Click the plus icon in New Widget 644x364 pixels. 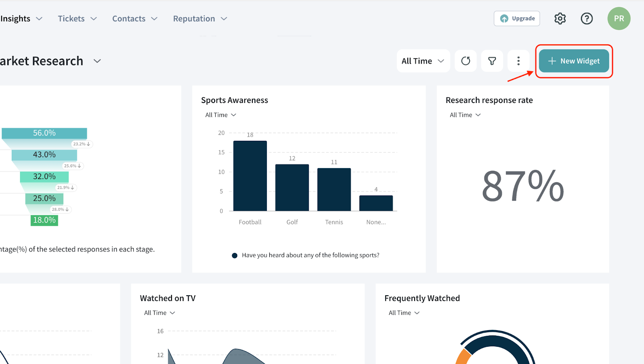(x=552, y=61)
